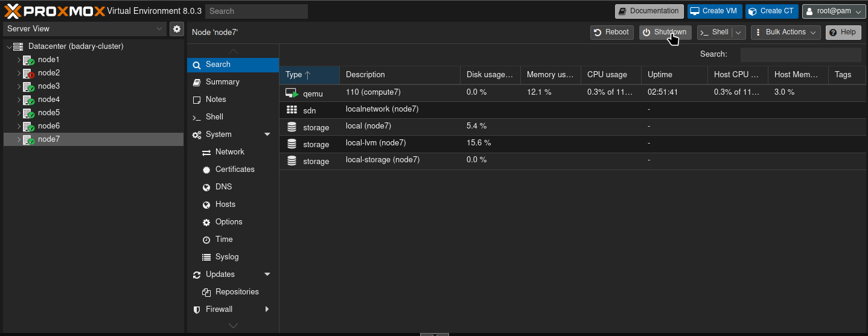Open the Server View dropdown
The height and width of the screenshot is (336, 868).
click(x=85, y=28)
